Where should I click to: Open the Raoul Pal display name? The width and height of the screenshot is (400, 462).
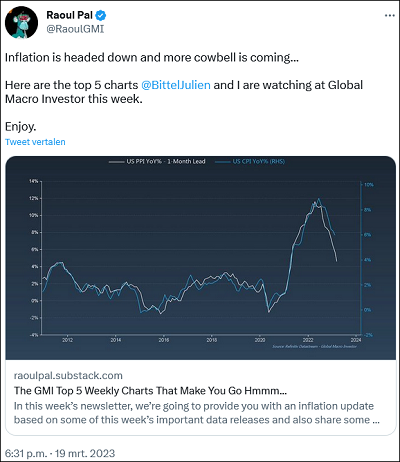69,15
